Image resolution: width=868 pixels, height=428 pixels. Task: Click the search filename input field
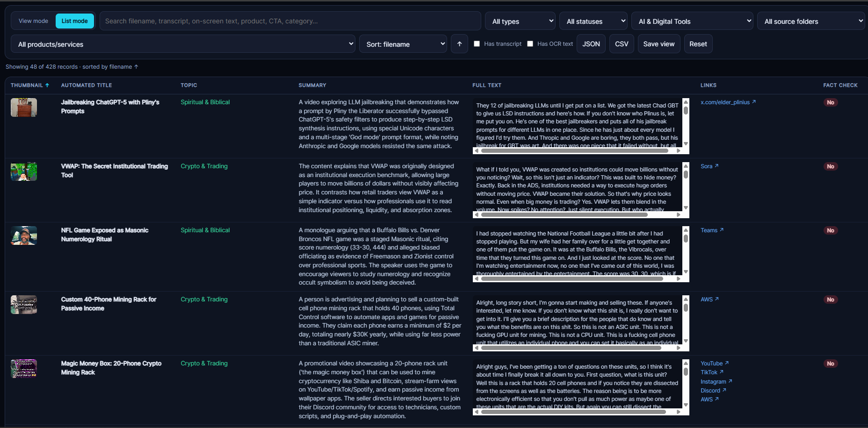pos(290,21)
